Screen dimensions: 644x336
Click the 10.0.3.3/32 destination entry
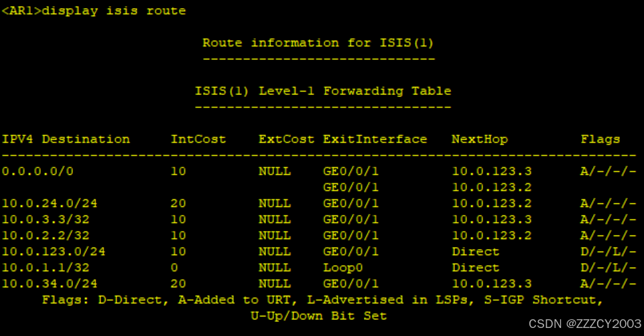pyautogui.click(x=46, y=220)
